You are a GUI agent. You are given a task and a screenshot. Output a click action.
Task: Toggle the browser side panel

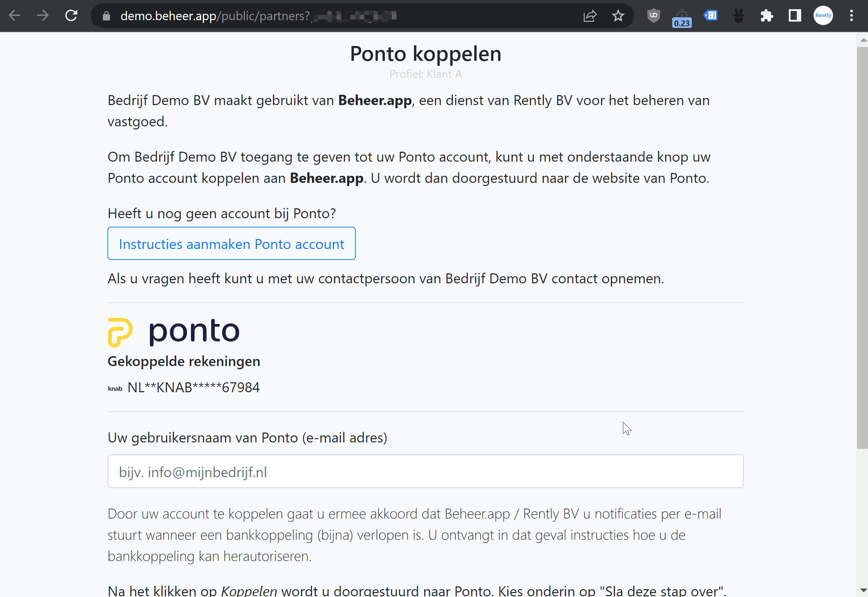[x=795, y=16]
